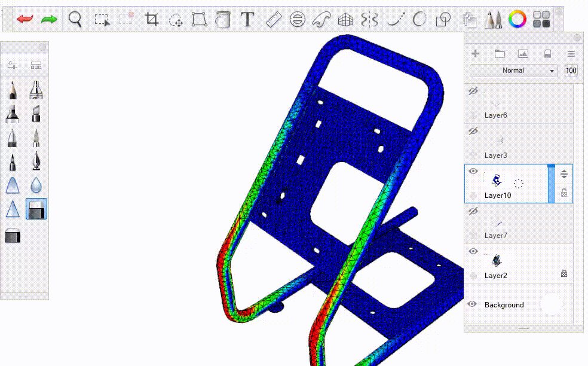Image resolution: width=588 pixels, height=366 pixels.
Task: Select Layer10 thumbnail
Action: (497, 180)
